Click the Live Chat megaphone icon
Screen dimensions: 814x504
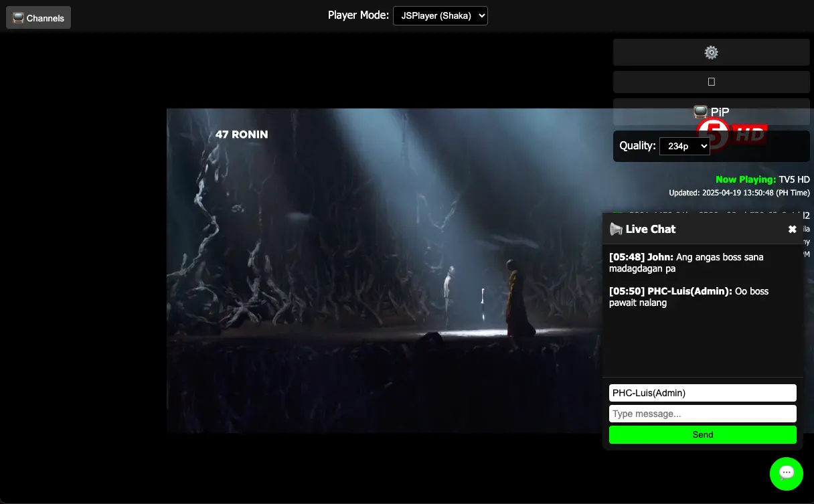(616, 229)
